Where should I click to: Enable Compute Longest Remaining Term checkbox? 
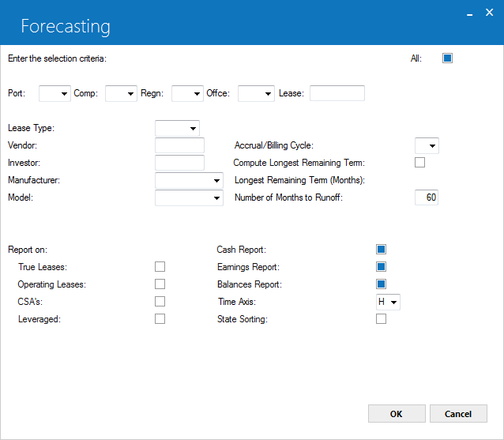[x=419, y=163]
